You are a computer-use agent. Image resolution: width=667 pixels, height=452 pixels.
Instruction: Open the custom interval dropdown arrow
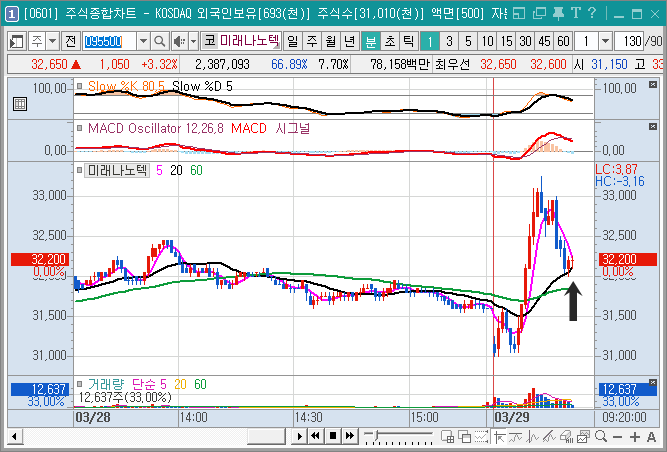pos(605,41)
